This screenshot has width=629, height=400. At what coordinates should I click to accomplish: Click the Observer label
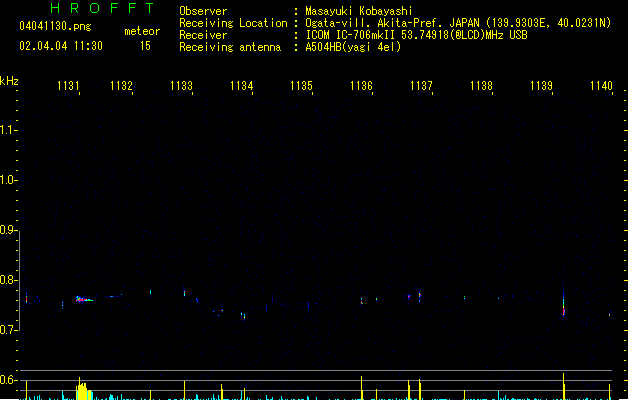pos(203,11)
